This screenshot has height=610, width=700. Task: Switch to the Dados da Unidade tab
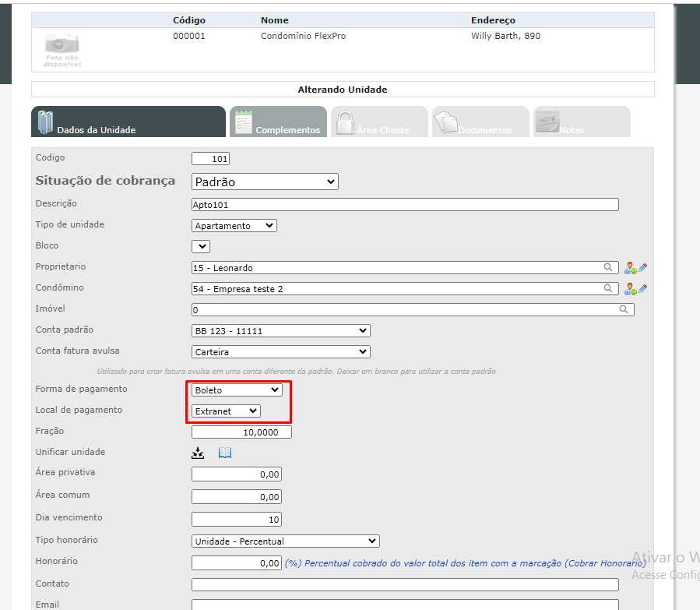128,122
